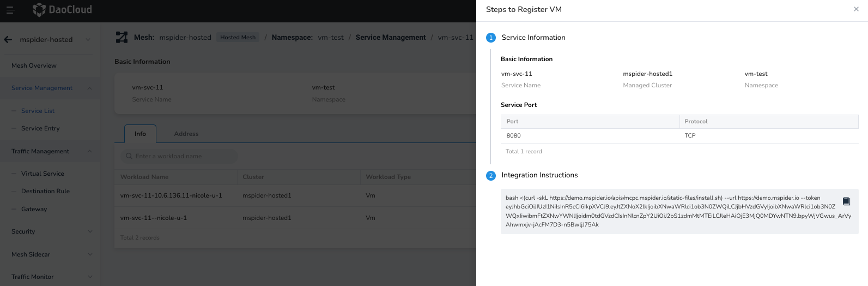This screenshot has height=286, width=868.
Task: Collapse the Traffic Management section
Action: [89, 151]
